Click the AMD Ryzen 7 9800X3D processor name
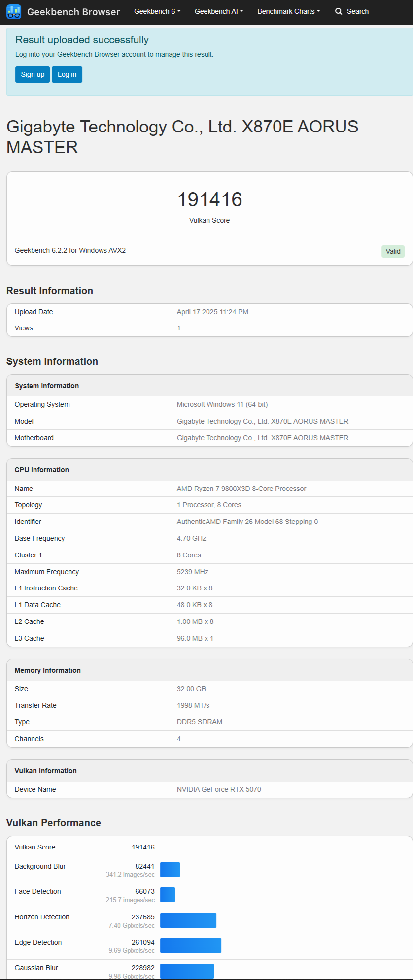Viewport: 413px width, 980px height. click(x=241, y=489)
